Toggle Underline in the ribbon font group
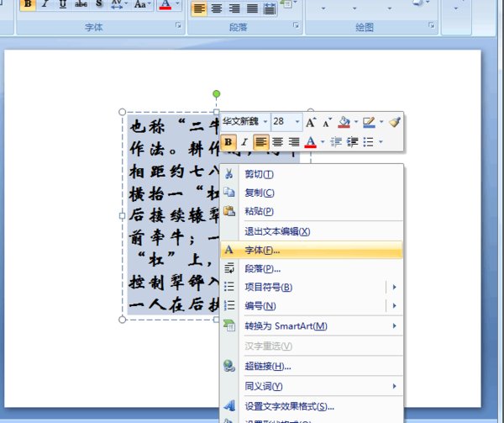Viewport: 504px width, 423px height. [63, 4]
